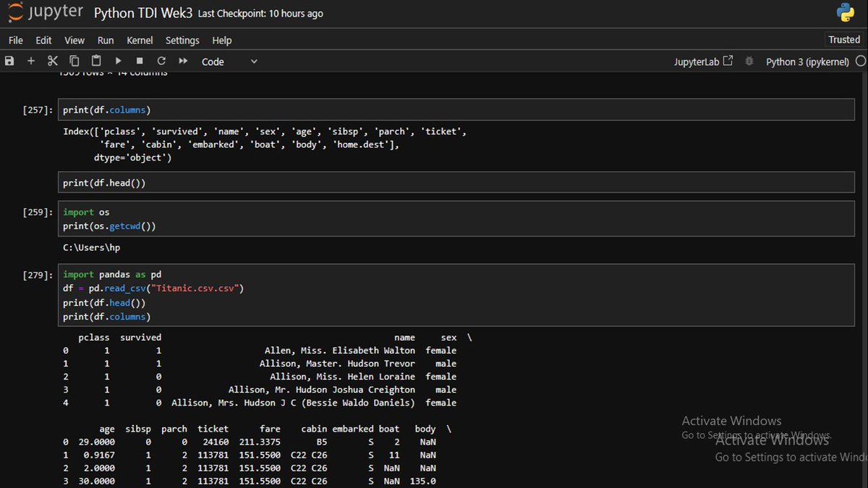Click the debugger bug icon

(x=749, y=61)
